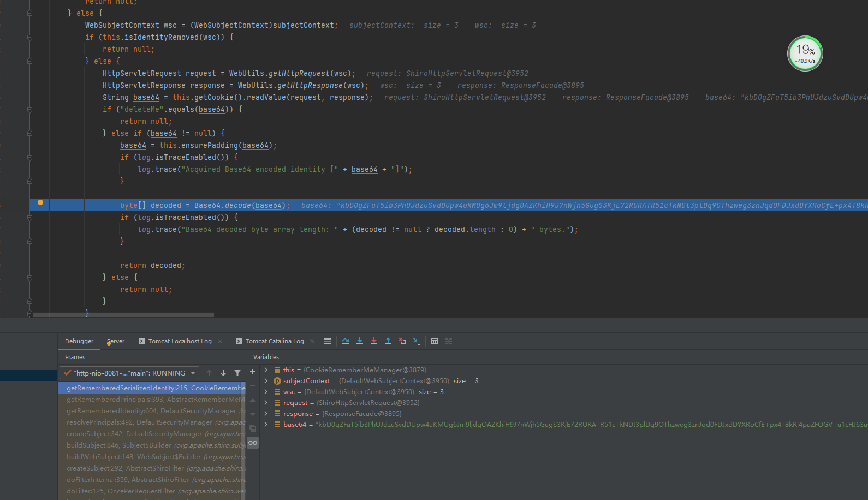Close the Tomcat Localhost Log tab

(x=220, y=341)
